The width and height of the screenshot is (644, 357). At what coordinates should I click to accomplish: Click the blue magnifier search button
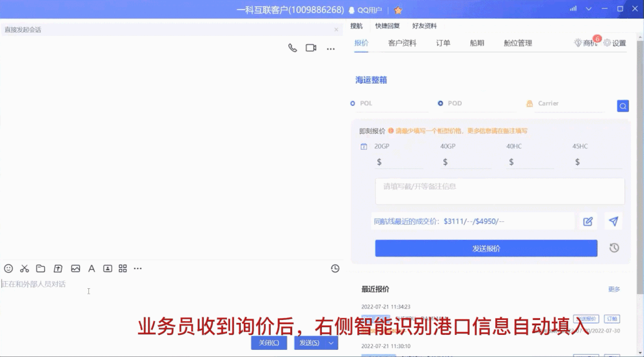(x=622, y=105)
